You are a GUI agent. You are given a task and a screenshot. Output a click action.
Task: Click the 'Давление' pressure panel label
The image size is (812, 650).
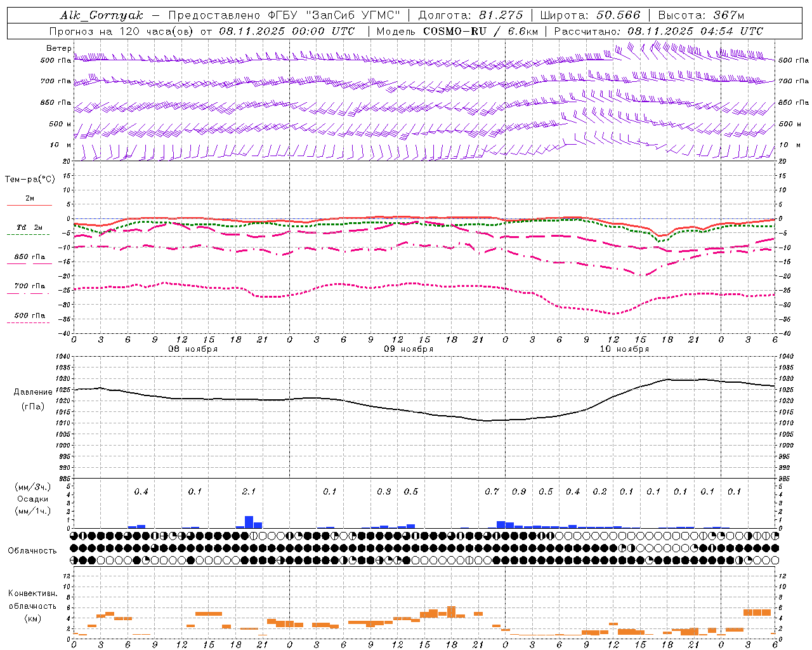point(33,392)
